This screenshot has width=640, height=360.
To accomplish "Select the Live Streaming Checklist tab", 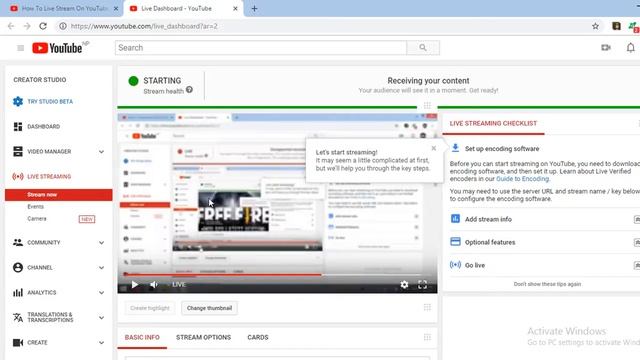I will click(x=493, y=123).
